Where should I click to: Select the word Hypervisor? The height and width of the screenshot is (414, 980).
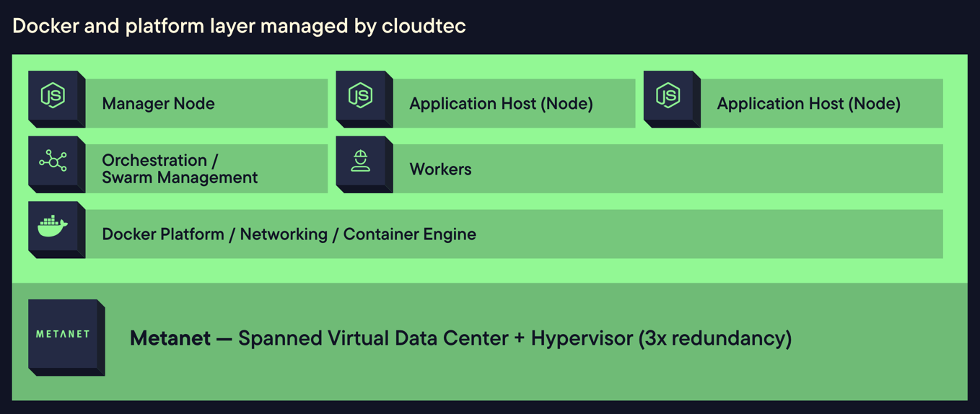click(582, 338)
